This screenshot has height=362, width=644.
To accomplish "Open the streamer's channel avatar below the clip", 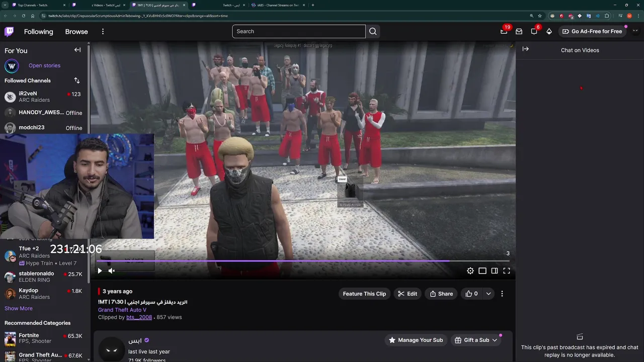I will coord(112,349).
